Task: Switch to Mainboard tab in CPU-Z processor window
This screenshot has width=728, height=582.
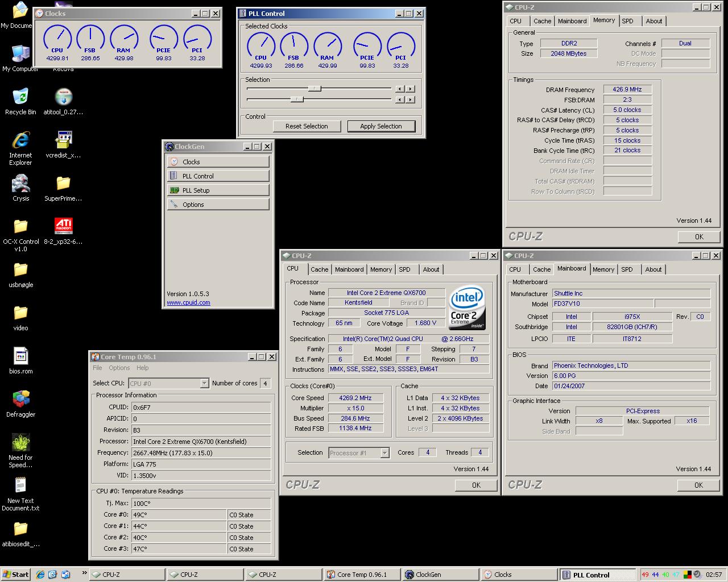Action: point(349,269)
